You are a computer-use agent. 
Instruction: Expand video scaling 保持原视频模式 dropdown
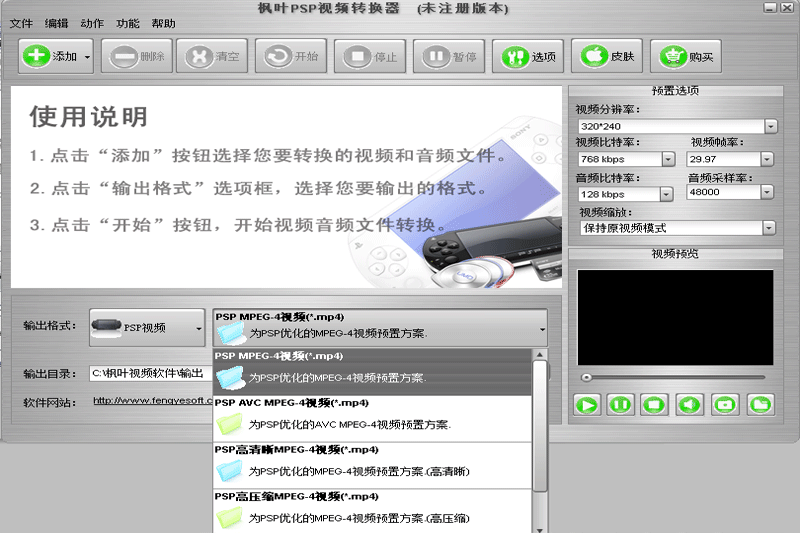(x=768, y=228)
